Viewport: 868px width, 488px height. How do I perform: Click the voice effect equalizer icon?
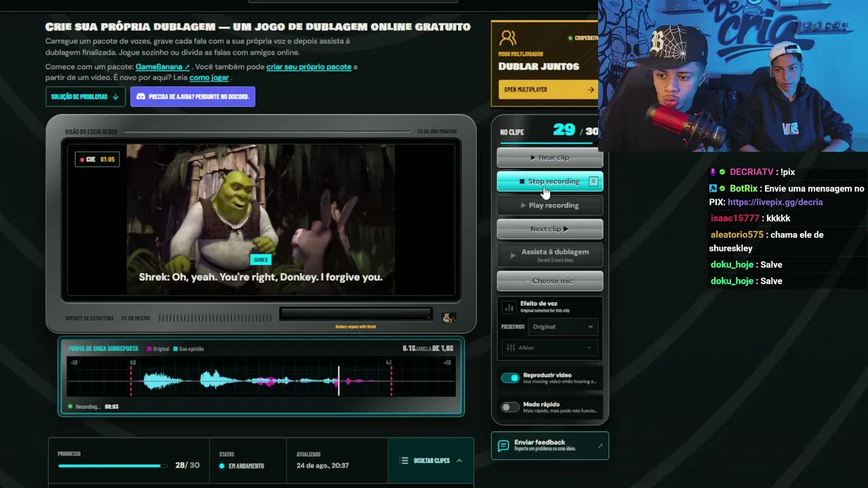(x=509, y=307)
